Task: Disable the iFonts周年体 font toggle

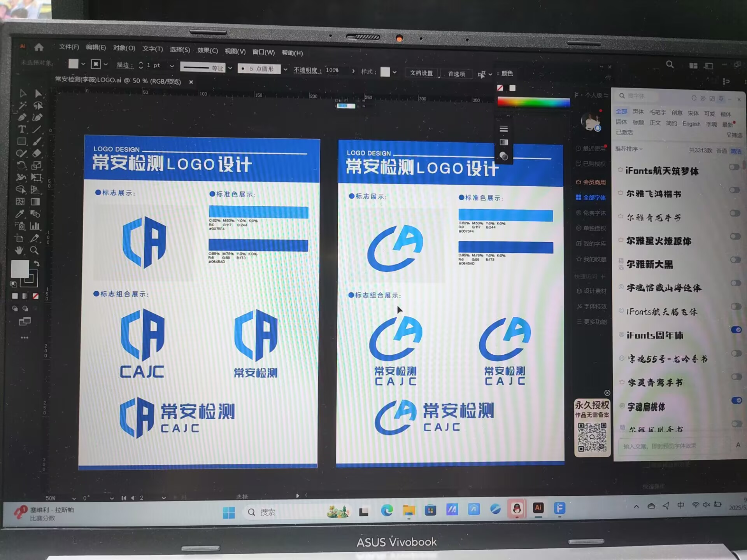Action: coord(736,330)
